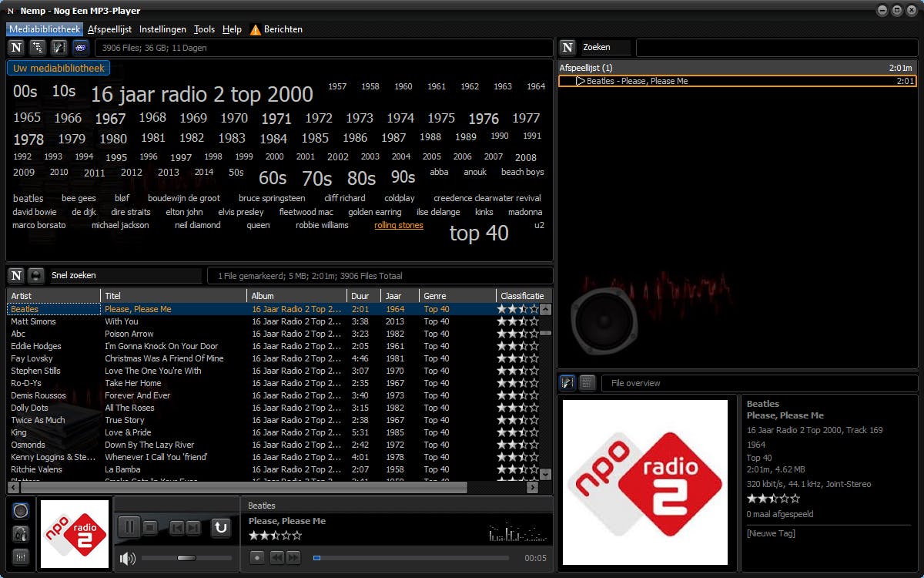
Task: Mute the volume via speaker icon
Action: [x=127, y=558]
